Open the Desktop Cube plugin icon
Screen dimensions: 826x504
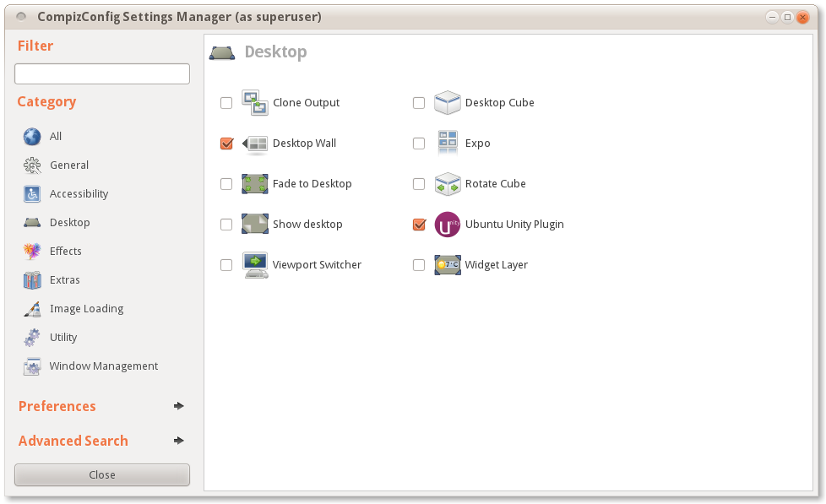[448, 103]
